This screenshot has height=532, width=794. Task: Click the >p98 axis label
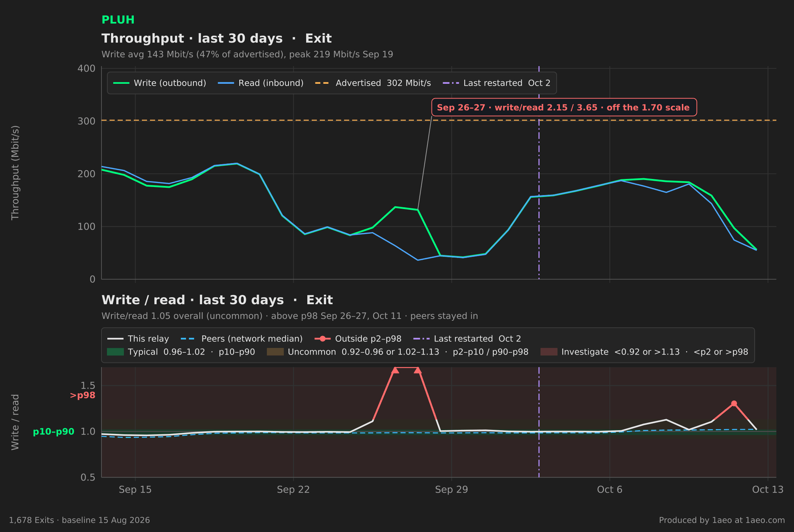pyautogui.click(x=83, y=395)
